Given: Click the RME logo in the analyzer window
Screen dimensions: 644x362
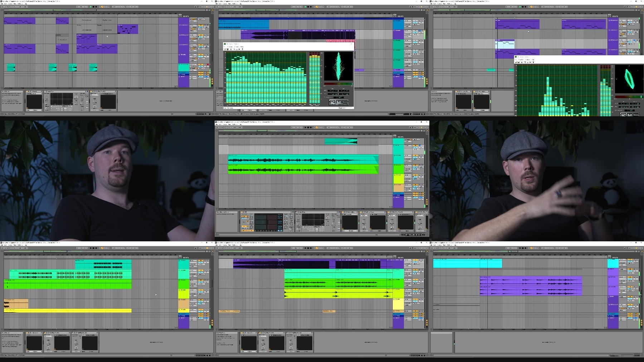Looking at the screenshot, I should pyautogui.click(x=338, y=102).
